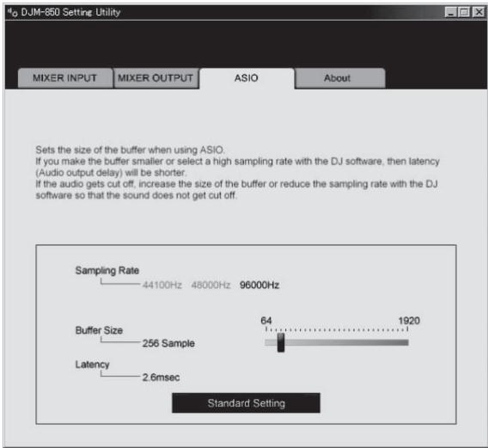Click the Buffer Size label

[x=99, y=330]
